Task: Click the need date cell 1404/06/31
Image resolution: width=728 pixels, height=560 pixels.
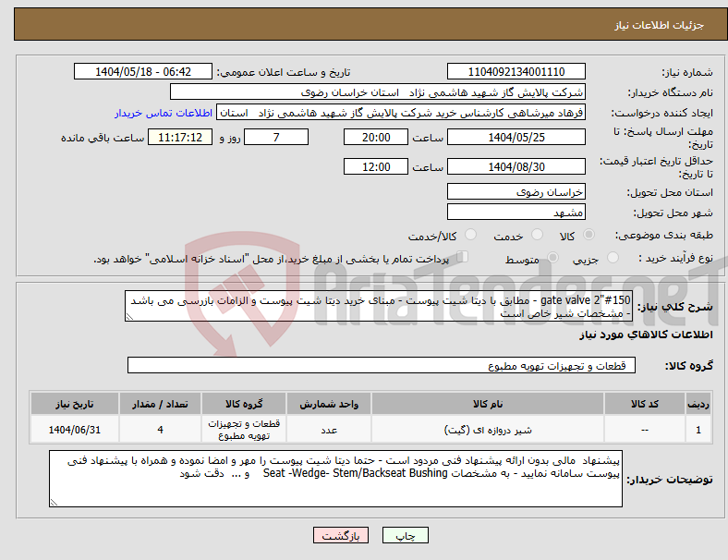Action: (x=74, y=430)
